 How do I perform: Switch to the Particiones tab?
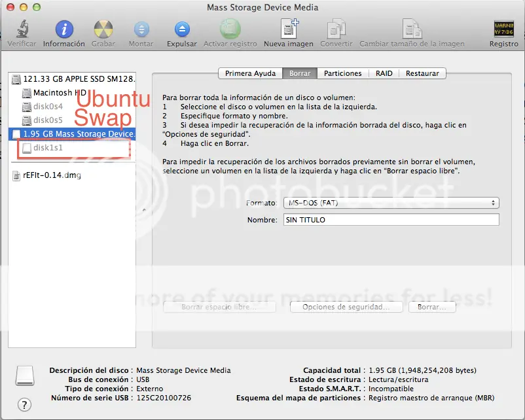tap(342, 73)
